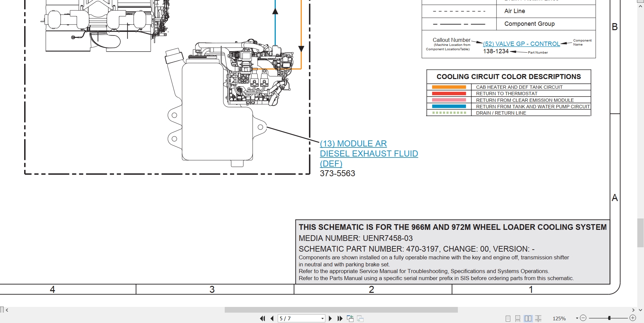Screen dimensions: 644x323
Task: Switch to continuous page view
Action: pyautogui.click(x=518, y=318)
